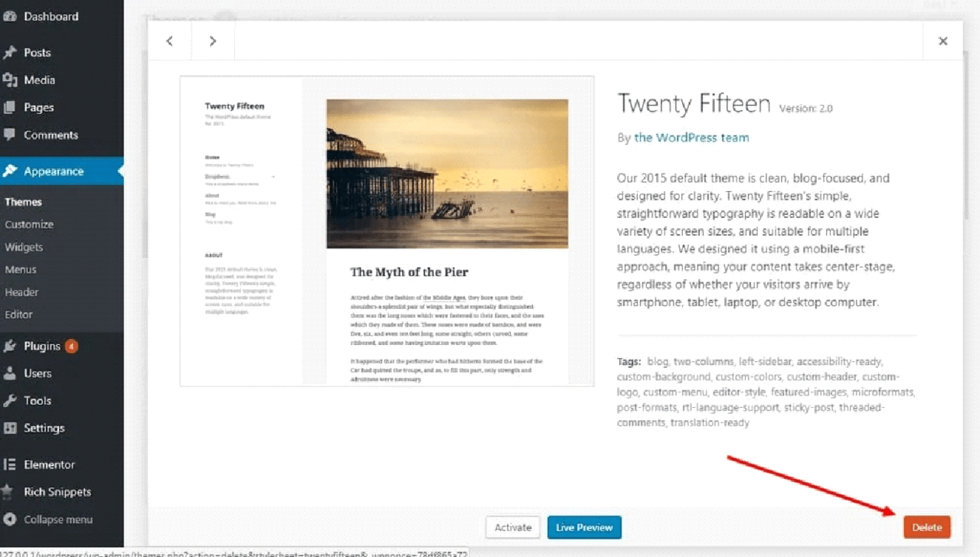Open the Plugins menu label

(x=42, y=346)
